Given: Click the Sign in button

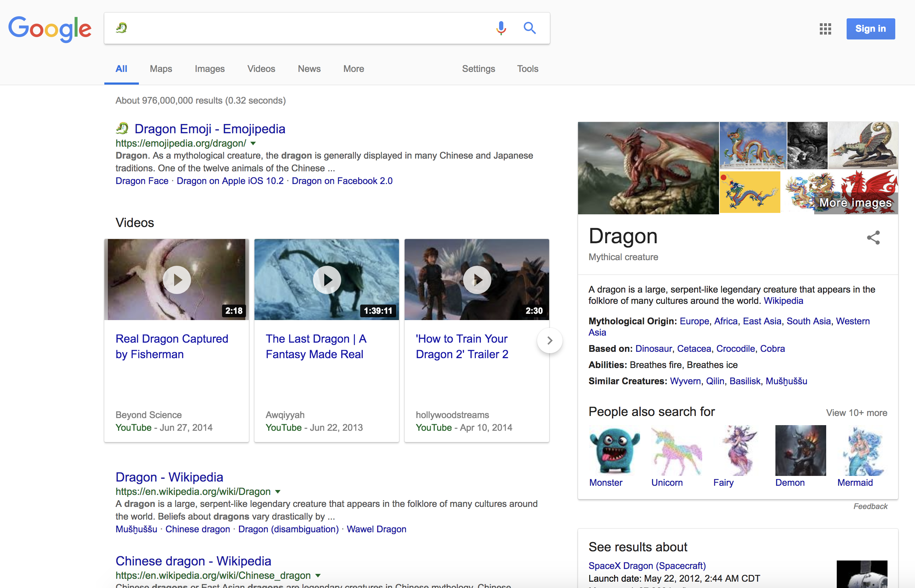Looking at the screenshot, I should 870,29.
